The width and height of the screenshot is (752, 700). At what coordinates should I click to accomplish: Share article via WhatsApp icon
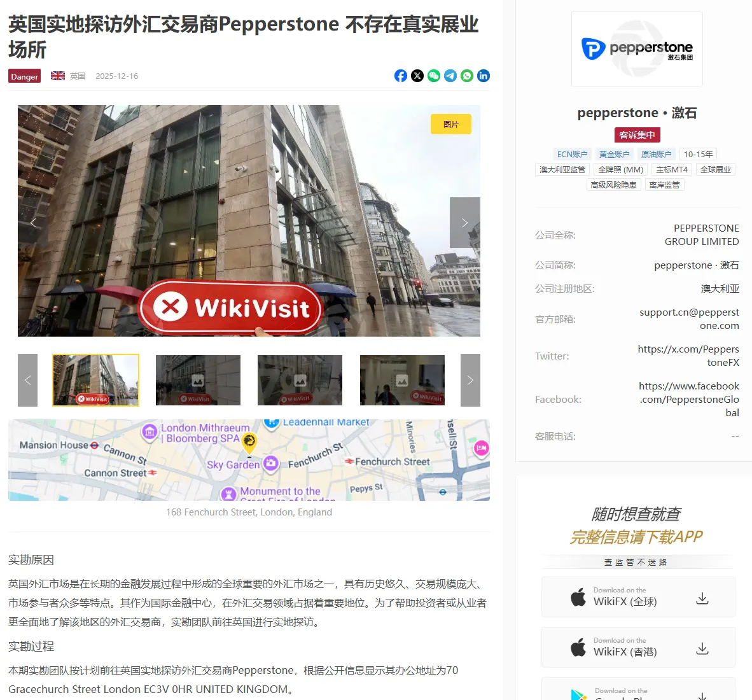click(466, 76)
